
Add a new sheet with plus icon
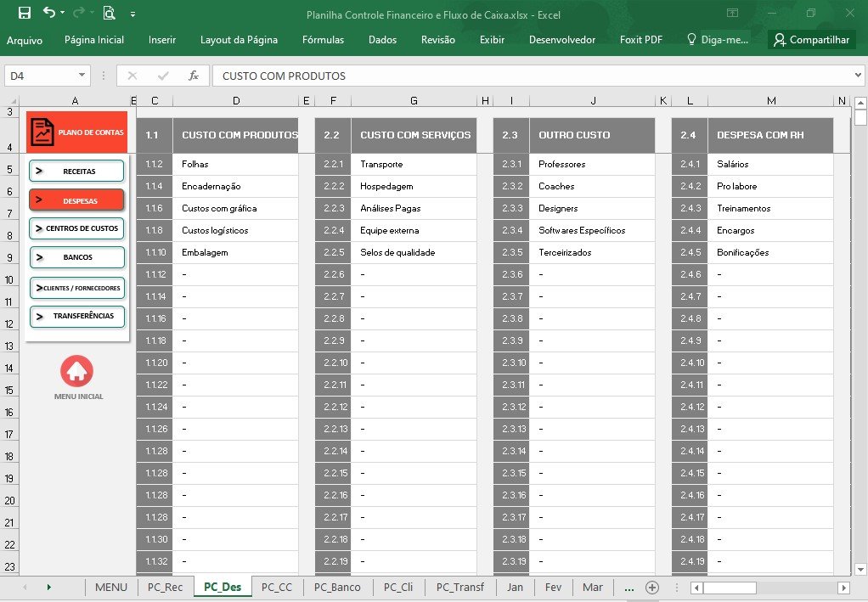click(x=652, y=588)
